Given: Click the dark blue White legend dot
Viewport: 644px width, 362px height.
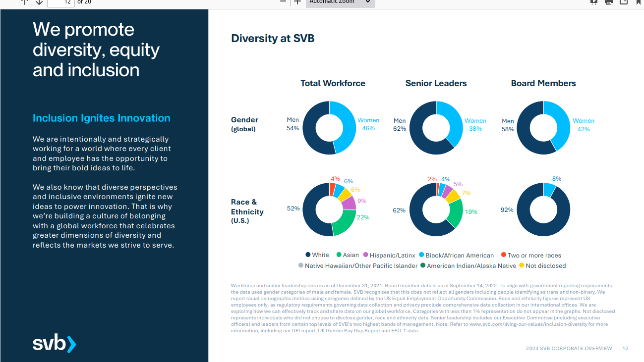Looking at the screenshot, I should [308, 255].
